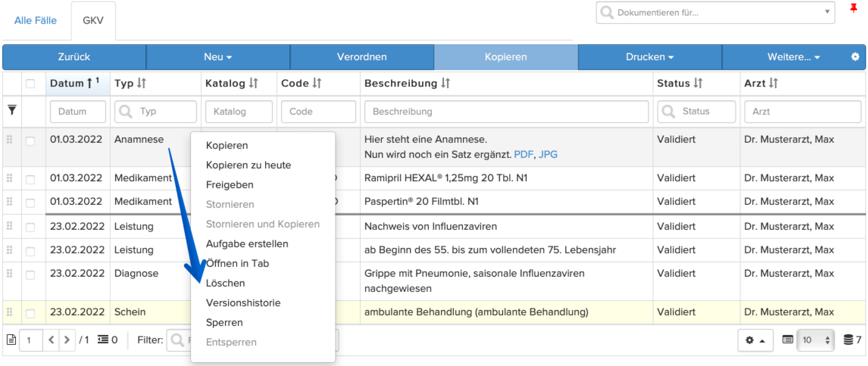
Task: Grab drag handle of Anamnese row
Action: (9, 140)
